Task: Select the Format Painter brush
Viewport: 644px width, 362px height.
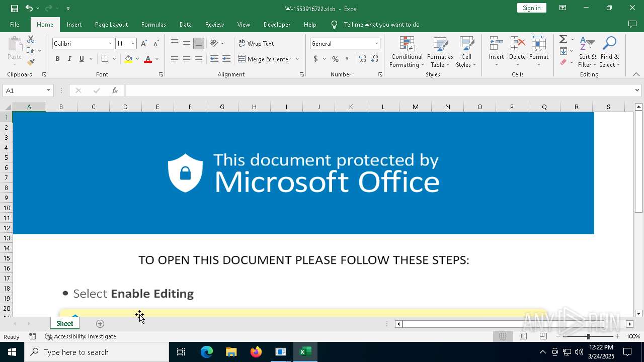Action: pyautogui.click(x=31, y=62)
